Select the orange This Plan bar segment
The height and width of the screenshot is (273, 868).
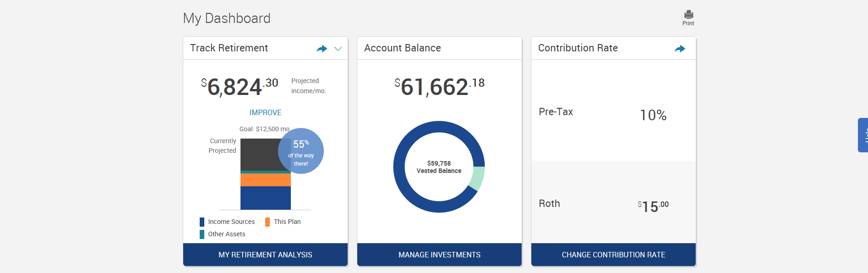tap(266, 180)
